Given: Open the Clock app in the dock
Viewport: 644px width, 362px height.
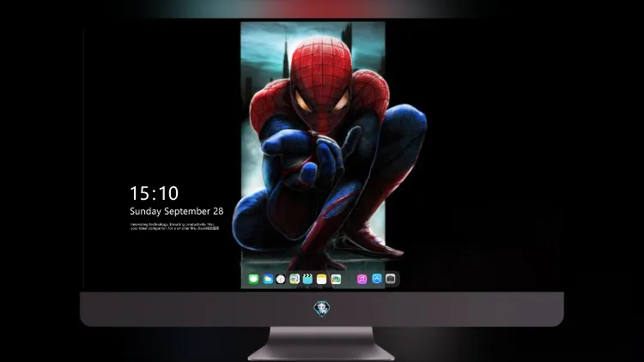Looking at the screenshot, I should pyautogui.click(x=281, y=280).
